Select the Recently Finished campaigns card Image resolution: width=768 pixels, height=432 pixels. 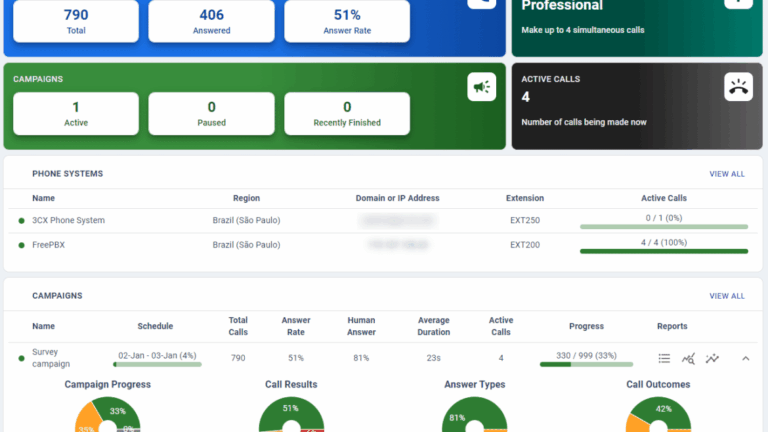[347, 113]
